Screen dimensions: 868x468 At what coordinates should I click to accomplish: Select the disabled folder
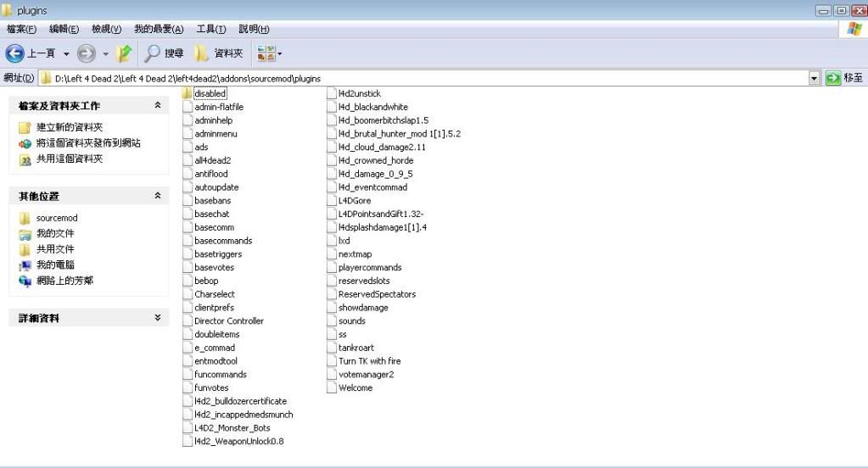coord(210,93)
